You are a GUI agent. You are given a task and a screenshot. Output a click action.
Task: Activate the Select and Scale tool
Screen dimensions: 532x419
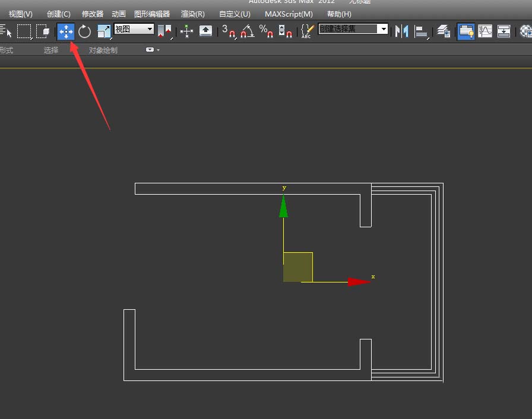point(104,32)
